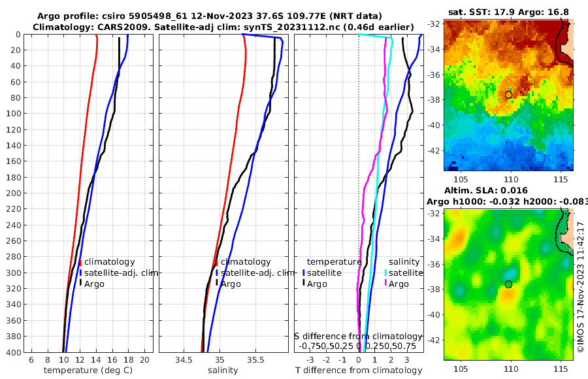Image resolution: width=588 pixels, height=379 pixels.
Task: Click the 'T difference from climatology' axis label
Action: [359, 371]
